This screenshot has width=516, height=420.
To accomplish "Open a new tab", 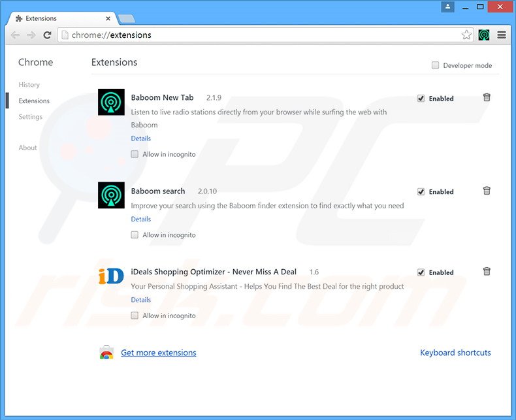I will tap(127, 19).
